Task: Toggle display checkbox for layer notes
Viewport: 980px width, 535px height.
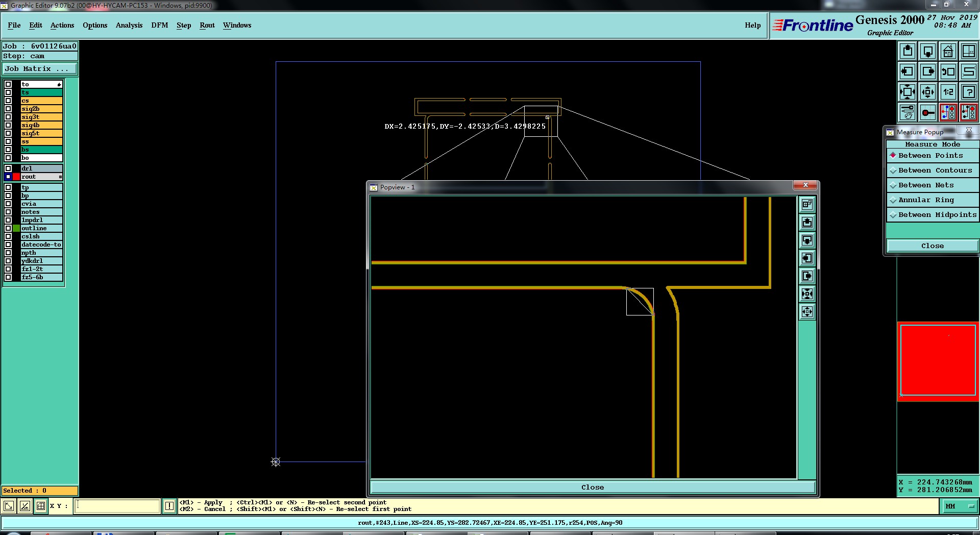Action: coord(8,212)
